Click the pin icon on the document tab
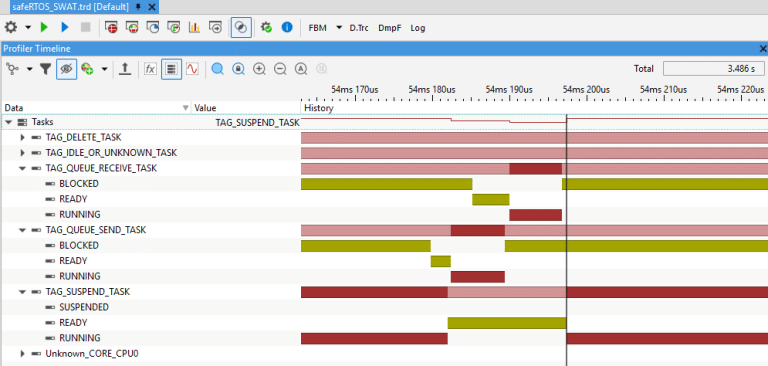Viewport: 768px width, 366px height. [x=139, y=7]
